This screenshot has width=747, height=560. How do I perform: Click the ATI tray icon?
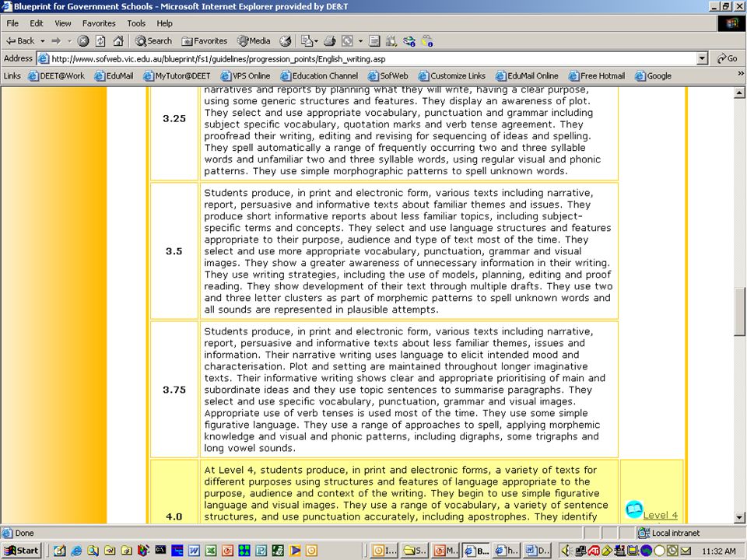(594, 551)
